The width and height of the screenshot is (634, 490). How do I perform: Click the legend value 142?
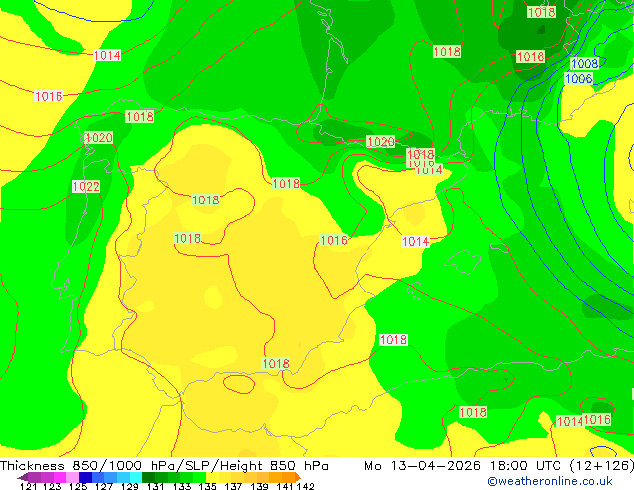[305, 486]
